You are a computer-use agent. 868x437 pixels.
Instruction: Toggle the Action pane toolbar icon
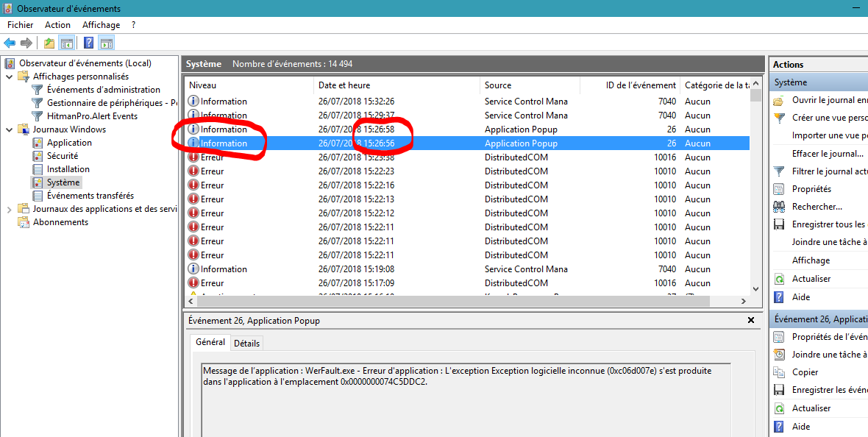[106, 43]
